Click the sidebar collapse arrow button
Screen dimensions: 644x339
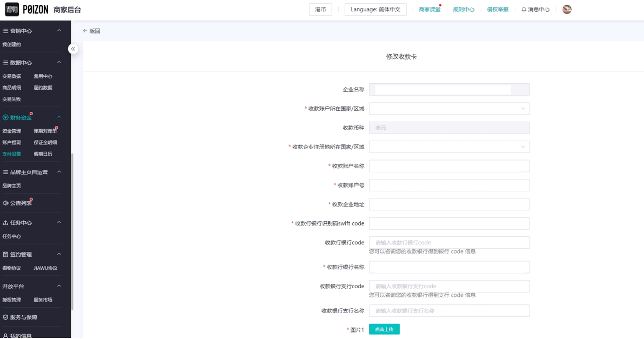[x=73, y=49]
